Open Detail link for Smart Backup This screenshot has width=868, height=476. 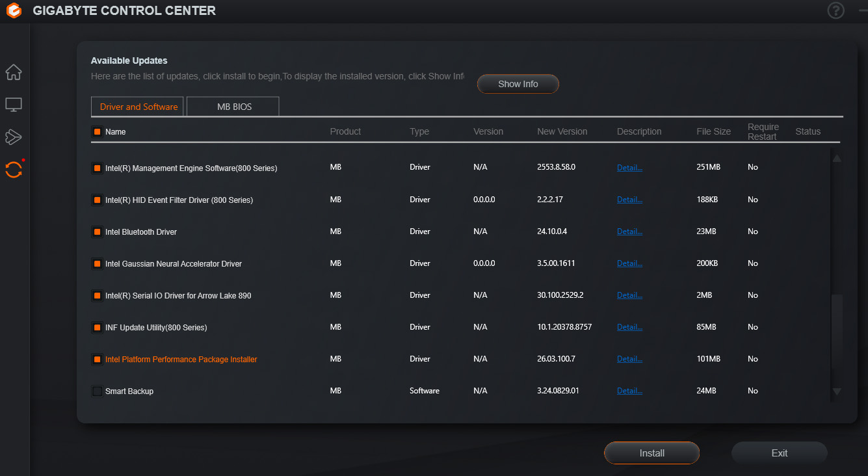(629, 391)
